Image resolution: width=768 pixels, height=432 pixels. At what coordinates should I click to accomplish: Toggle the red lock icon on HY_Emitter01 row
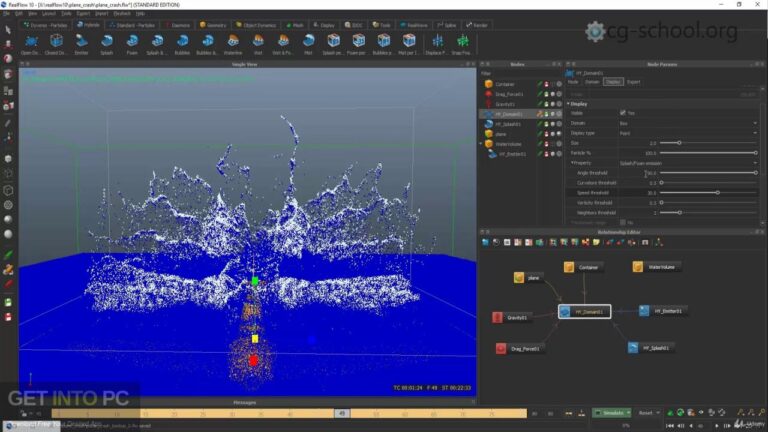(x=547, y=154)
